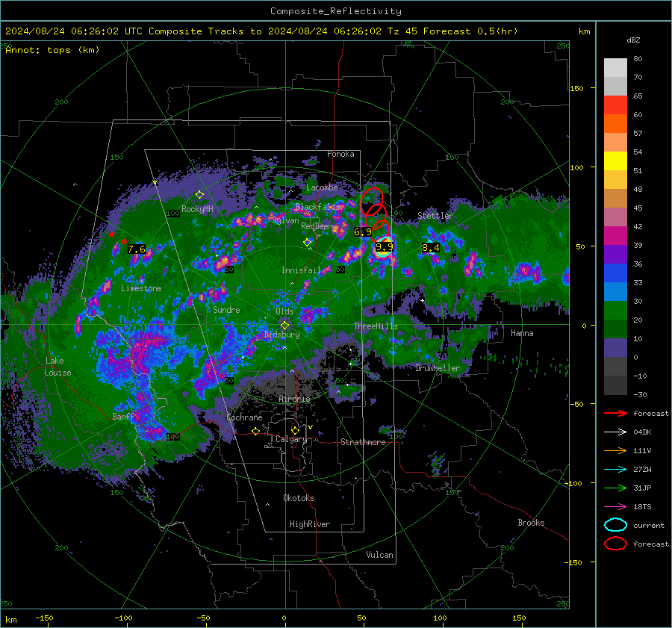Screen dimensions: 672x628
Task: Select the bright yellow 51-54 dBZ swatch
Action: click(x=615, y=161)
